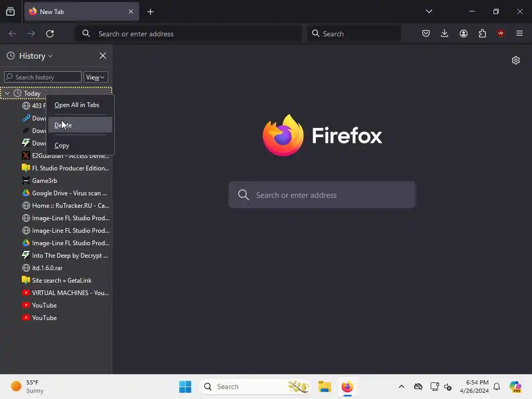Image resolution: width=532 pixels, height=399 pixels.
Task: Close the New Tab tab
Action: [130, 11]
